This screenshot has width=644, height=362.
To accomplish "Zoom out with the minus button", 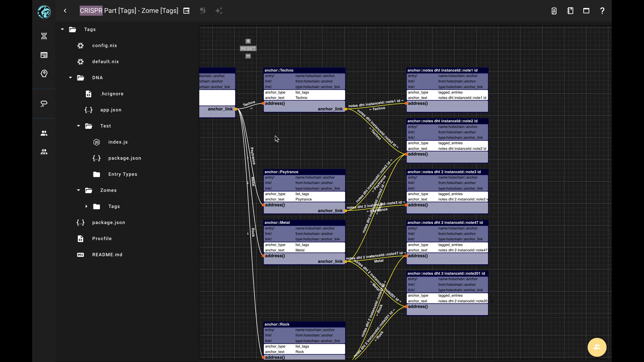I will (248, 56).
